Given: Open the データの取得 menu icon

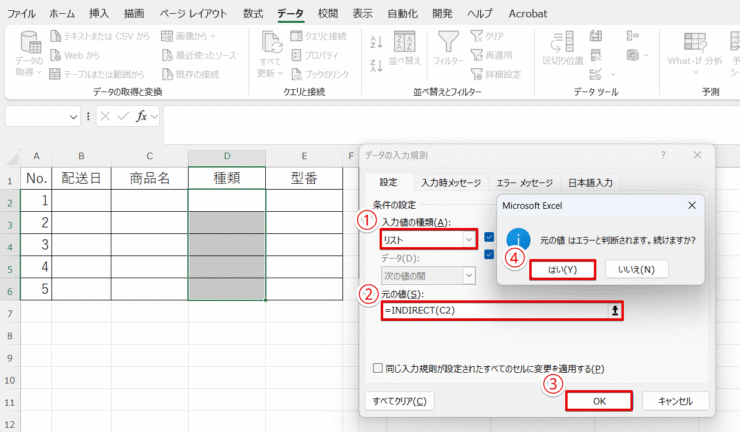Looking at the screenshot, I should [x=30, y=42].
